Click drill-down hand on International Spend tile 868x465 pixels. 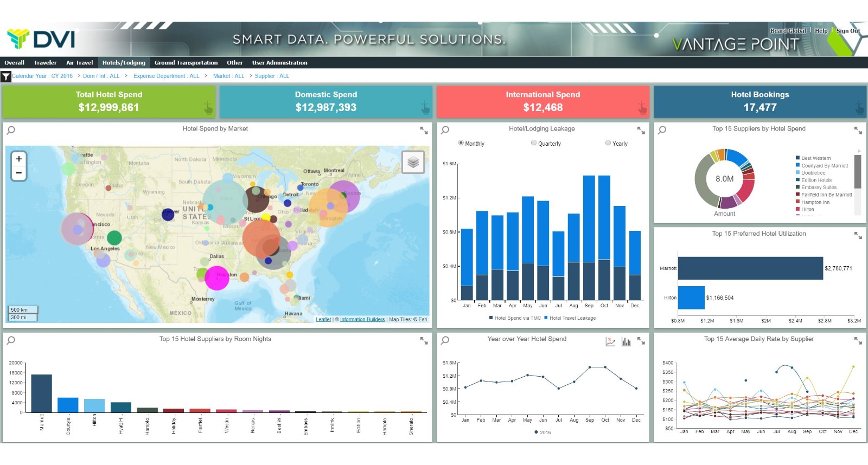click(642, 108)
